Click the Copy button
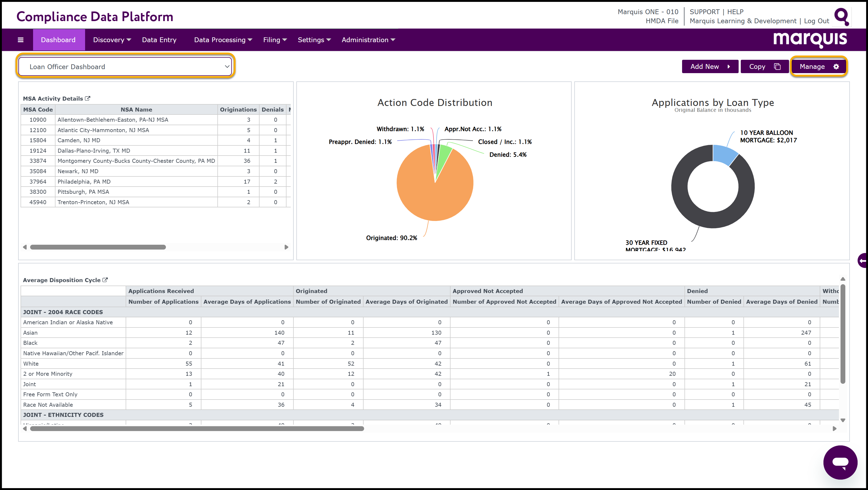868x490 pixels. [764, 66]
